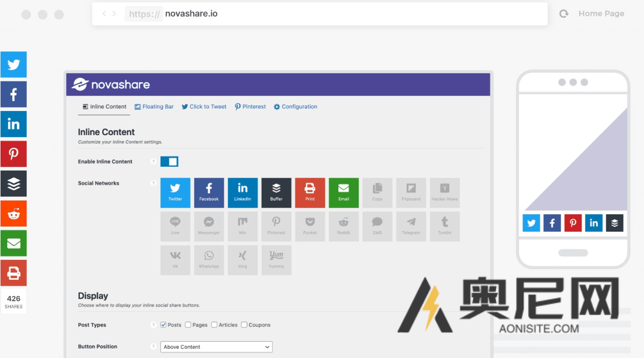Enable the Flipboard network tile
644x358 pixels.
click(x=411, y=193)
